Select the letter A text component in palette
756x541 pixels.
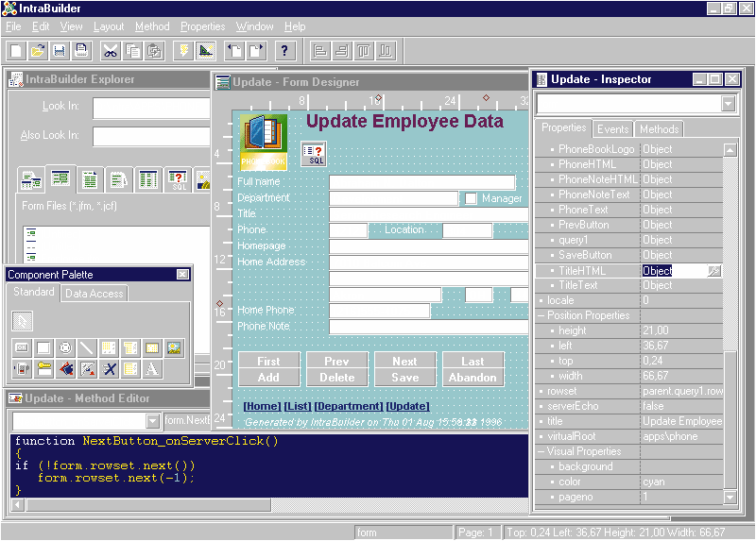pos(152,369)
